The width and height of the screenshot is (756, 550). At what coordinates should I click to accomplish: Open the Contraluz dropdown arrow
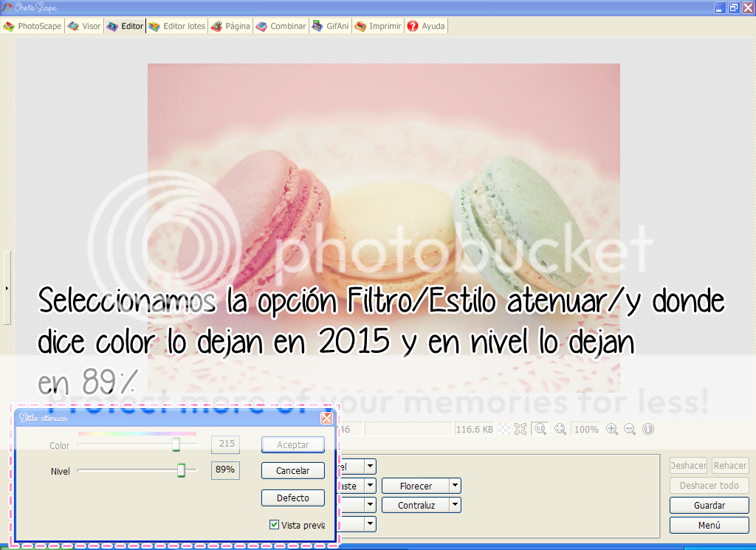pos(455,505)
